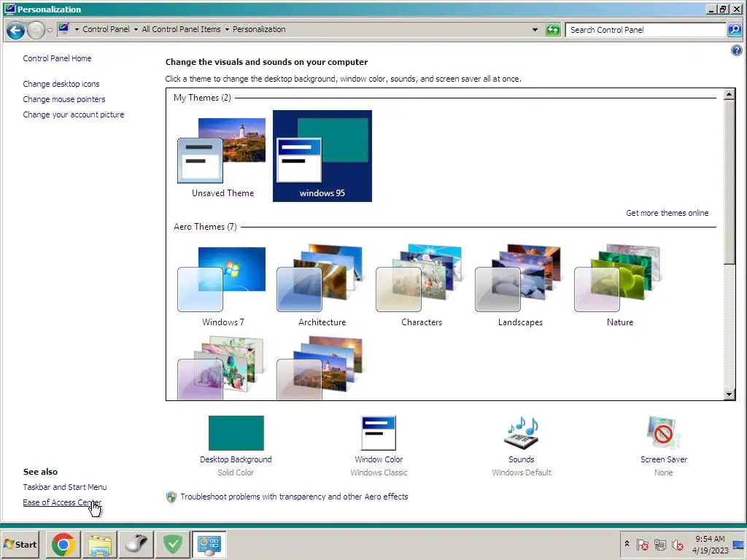747x560 pixels.
Task: Click the search magnifier icon
Action: click(734, 30)
